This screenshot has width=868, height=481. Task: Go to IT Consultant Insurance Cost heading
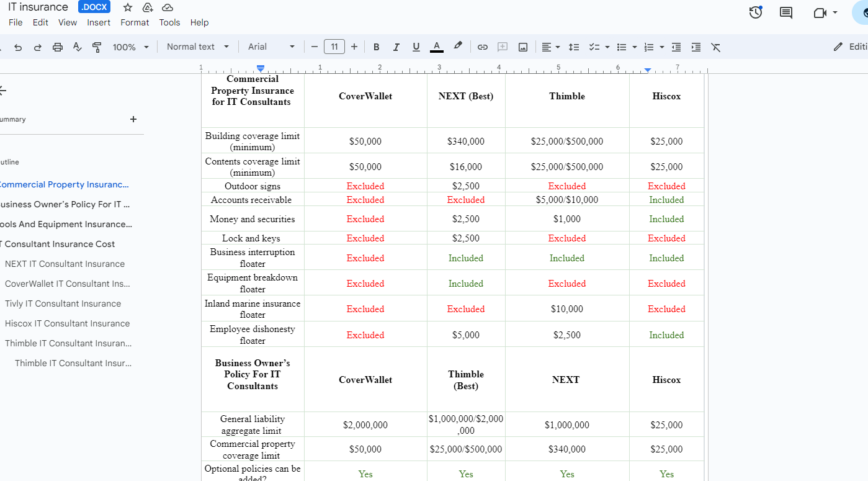57,244
